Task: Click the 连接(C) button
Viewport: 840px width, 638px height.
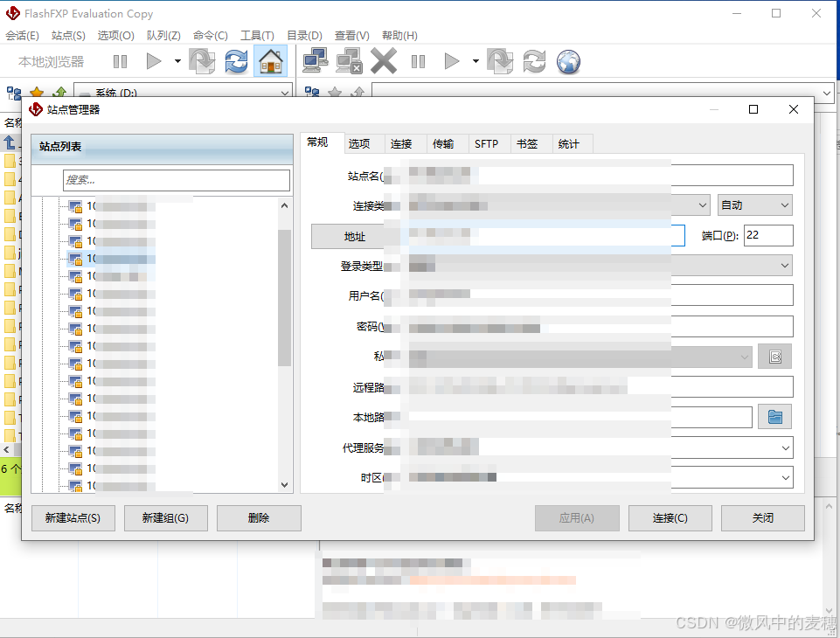Action: point(670,518)
